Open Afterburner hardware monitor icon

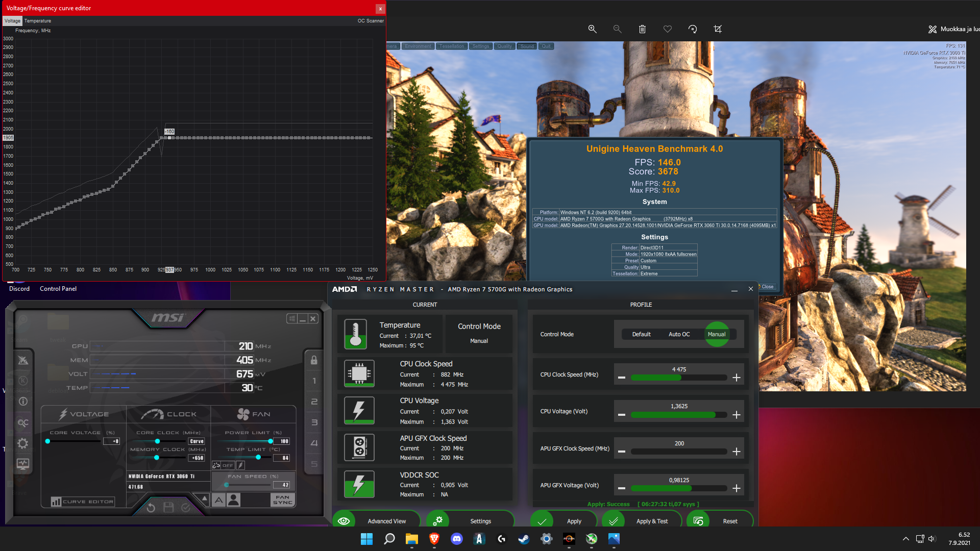click(x=22, y=464)
